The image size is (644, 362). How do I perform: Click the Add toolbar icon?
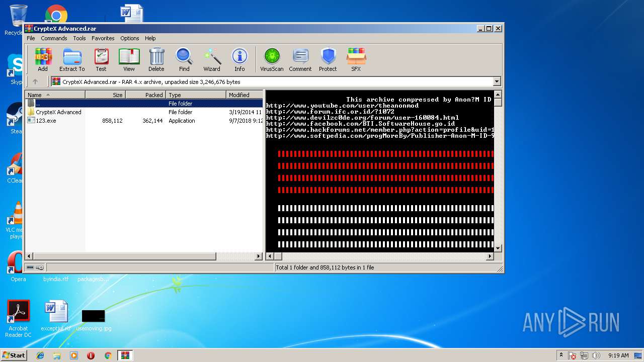coord(43,60)
